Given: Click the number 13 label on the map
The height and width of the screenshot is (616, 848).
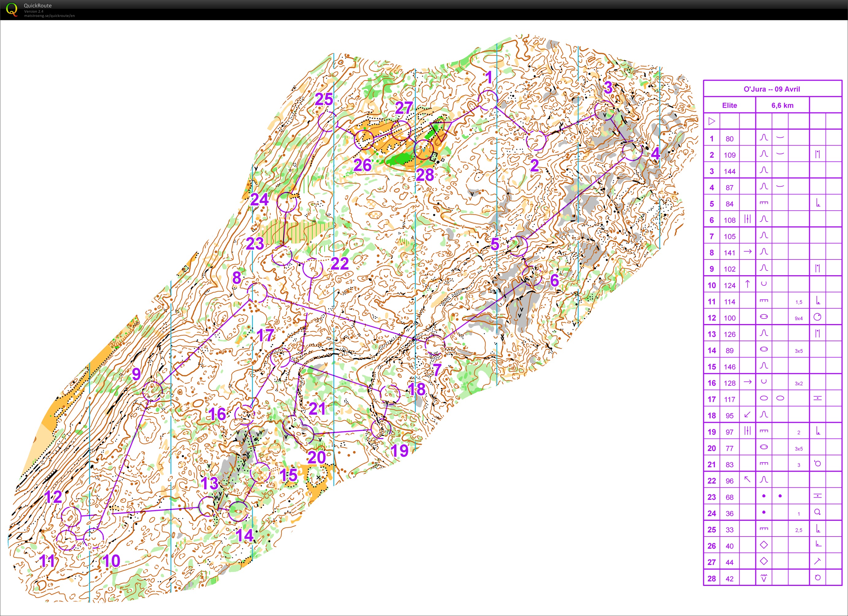Looking at the screenshot, I should [210, 483].
